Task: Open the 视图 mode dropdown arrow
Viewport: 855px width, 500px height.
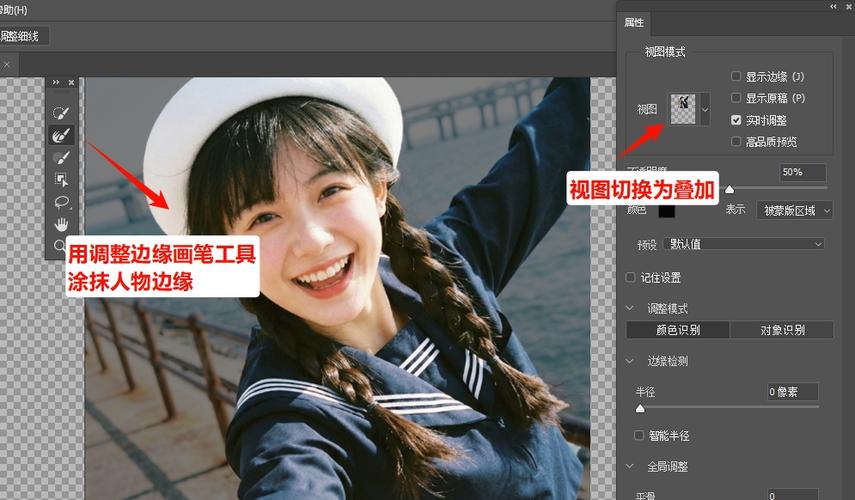Action: pyautogui.click(x=705, y=110)
